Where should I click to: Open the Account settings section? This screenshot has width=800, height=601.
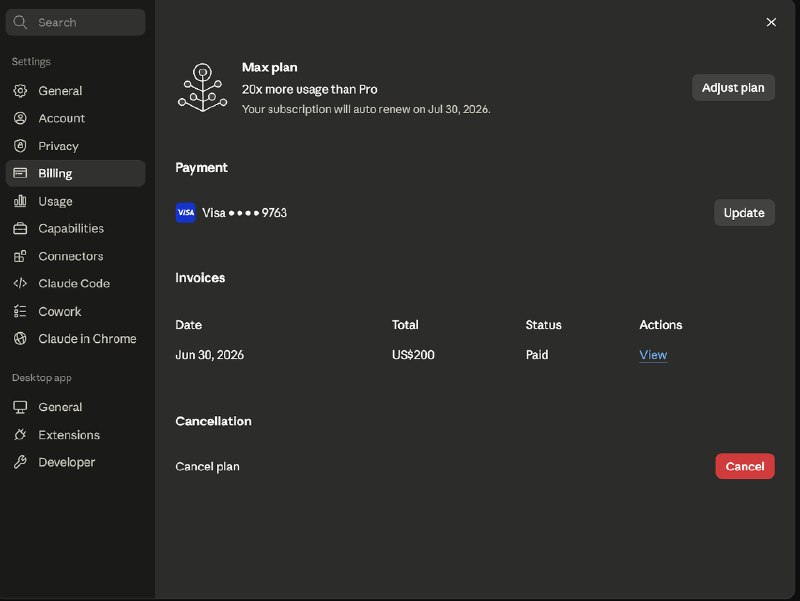(76, 118)
